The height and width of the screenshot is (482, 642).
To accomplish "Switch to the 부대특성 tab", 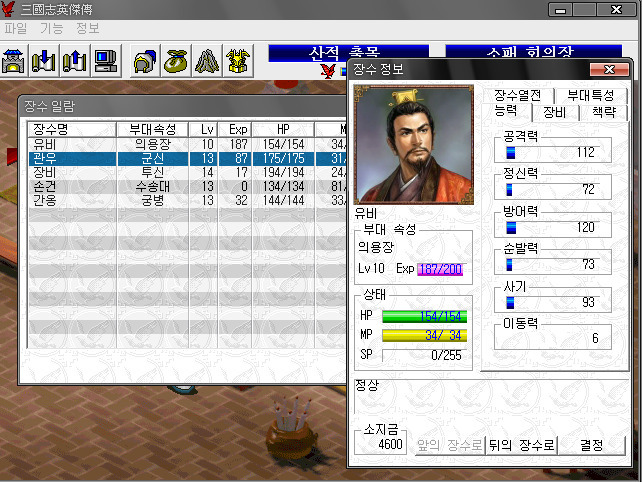I will [591, 95].
